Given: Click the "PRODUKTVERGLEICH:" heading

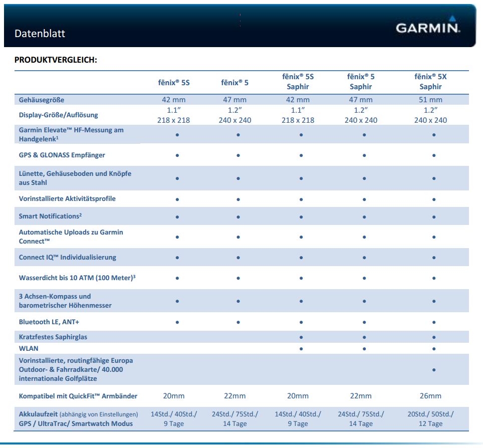Looking at the screenshot, I should [x=56, y=60].
